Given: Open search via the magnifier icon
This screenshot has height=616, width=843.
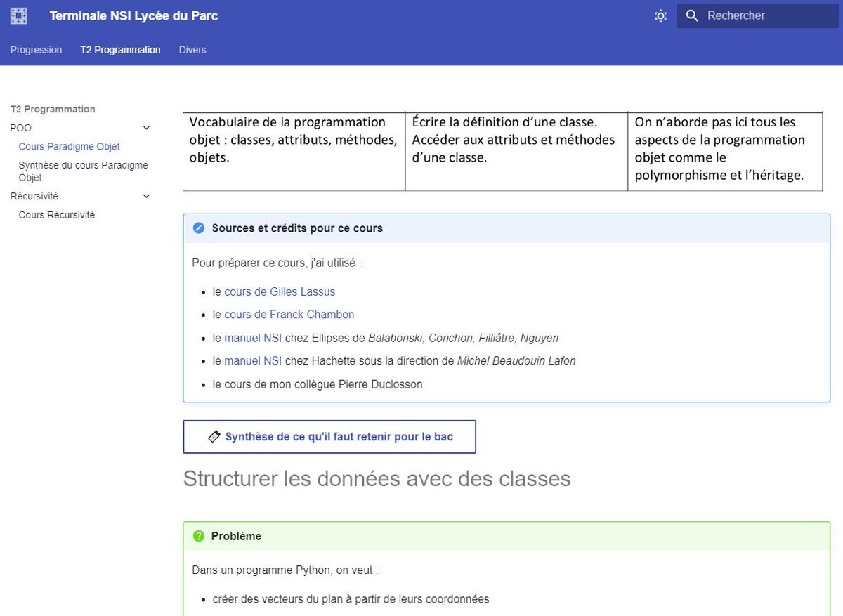Looking at the screenshot, I should [692, 15].
